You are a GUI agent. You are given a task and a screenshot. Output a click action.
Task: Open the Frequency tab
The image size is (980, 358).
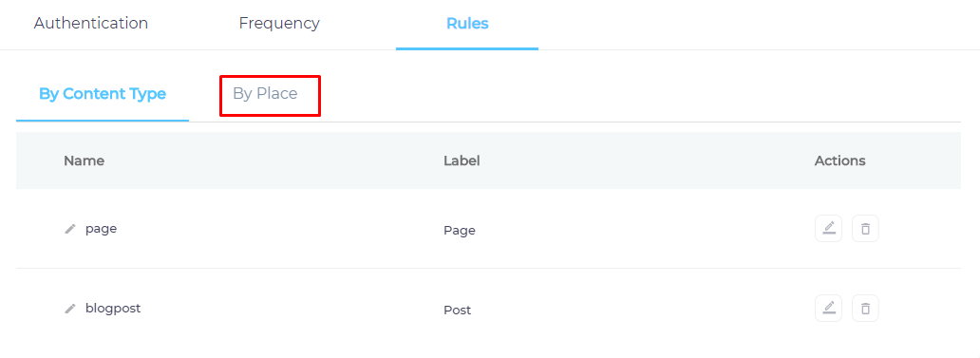[x=279, y=24]
